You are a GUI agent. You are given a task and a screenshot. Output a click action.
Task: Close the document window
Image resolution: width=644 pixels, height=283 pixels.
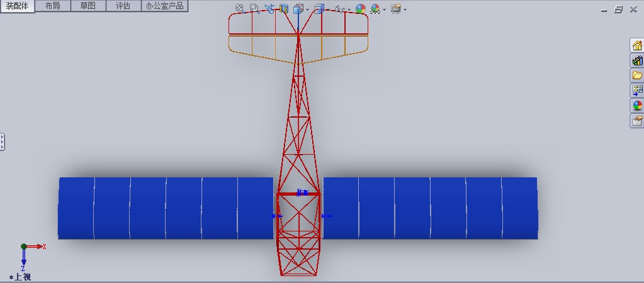click(x=633, y=9)
